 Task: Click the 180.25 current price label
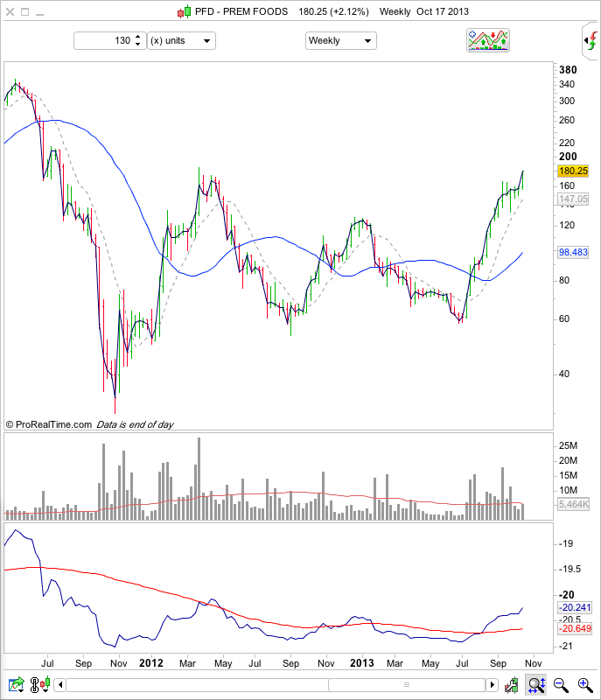573,171
